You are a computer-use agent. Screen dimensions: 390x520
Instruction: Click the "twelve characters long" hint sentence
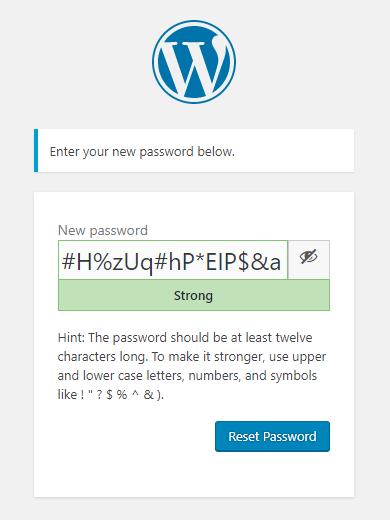[191, 347]
